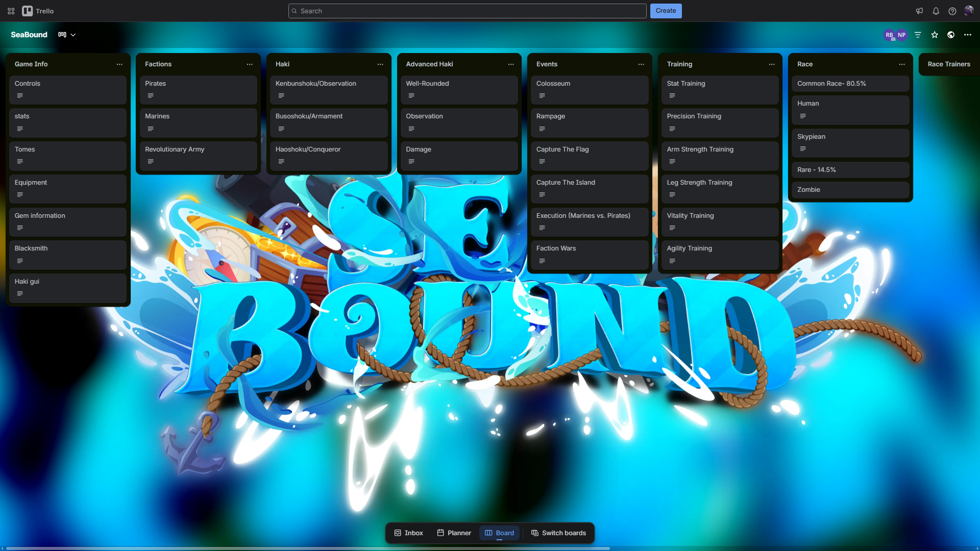Expand the board view switcher chevron
The height and width of the screenshot is (551, 980).
coord(73,35)
